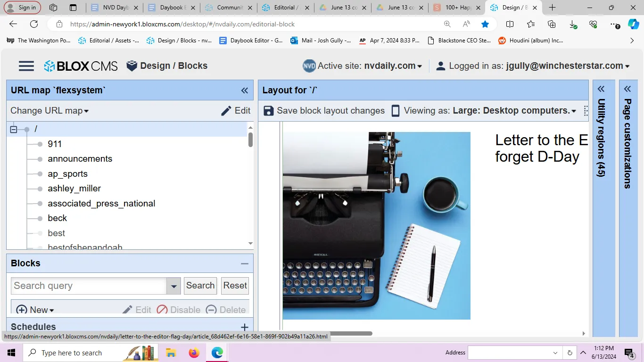Open the Change URL map dropdown
644x362 pixels.
50,111
